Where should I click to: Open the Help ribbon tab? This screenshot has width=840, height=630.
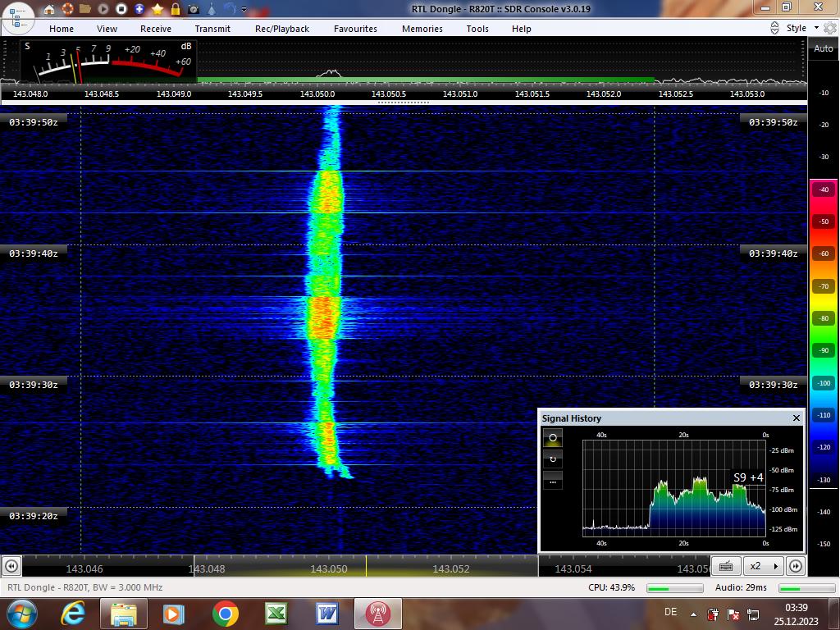521,29
